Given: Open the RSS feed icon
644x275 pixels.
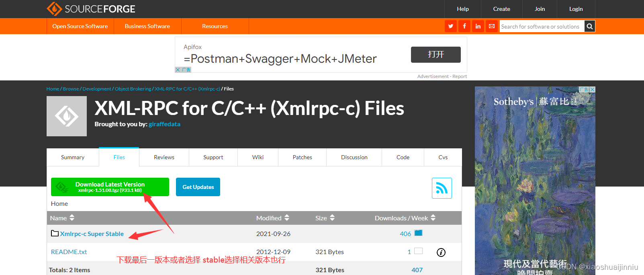Looking at the screenshot, I should [x=442, y=188].
